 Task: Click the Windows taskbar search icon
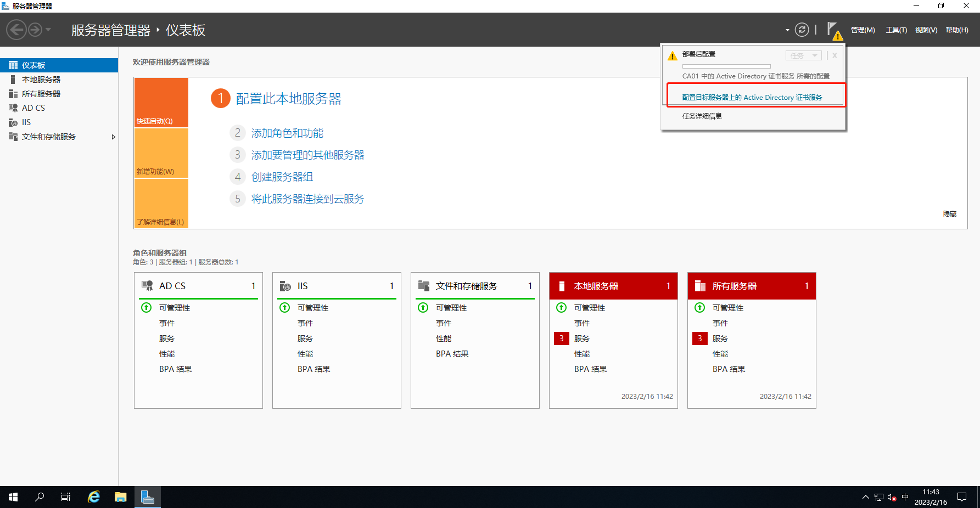(40, 497)
